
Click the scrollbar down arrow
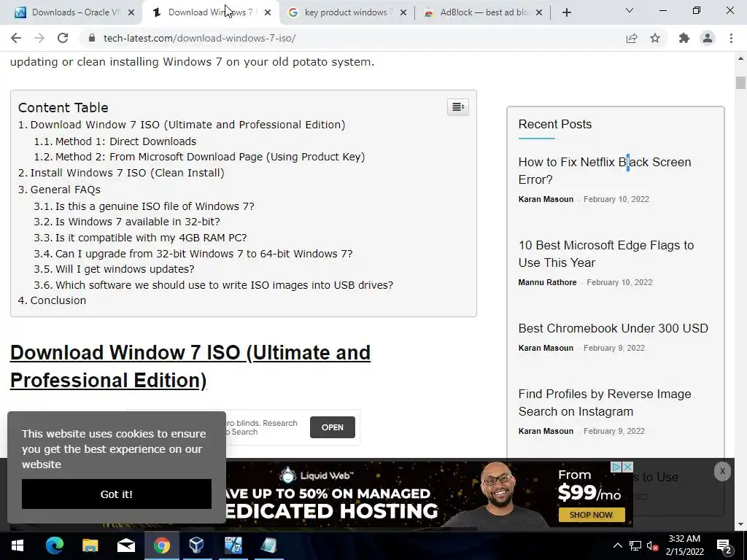[x=740, y=524]
